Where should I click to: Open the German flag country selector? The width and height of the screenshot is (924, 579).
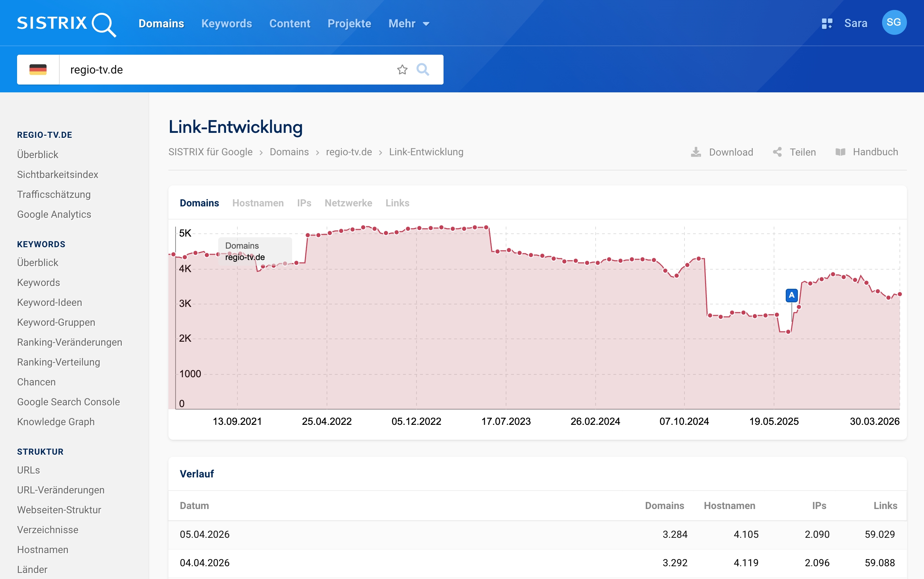click(38, 69)
